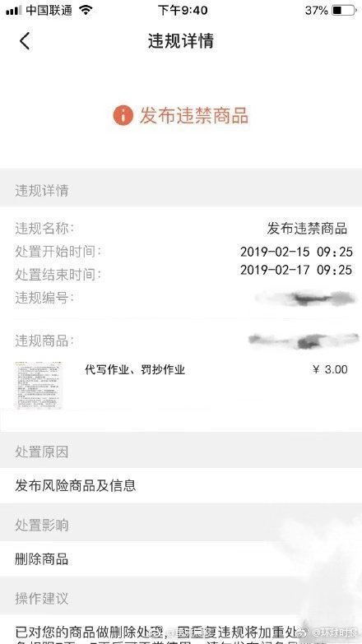Tap the cellular signal bars icon
Viewport: 362px width, 644px height.
[13, 11]
